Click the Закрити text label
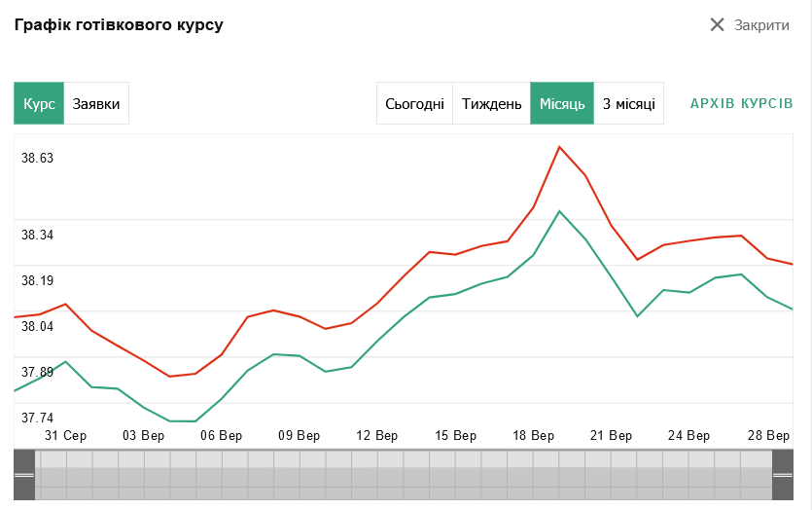The height and width of the screenshot is (510, 812). click(761, 25)
